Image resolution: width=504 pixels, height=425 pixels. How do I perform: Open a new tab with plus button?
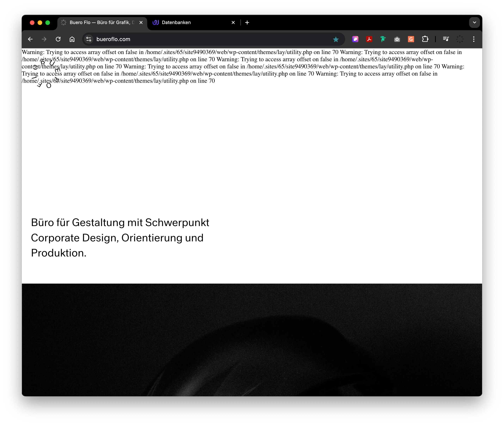point(247,23)
